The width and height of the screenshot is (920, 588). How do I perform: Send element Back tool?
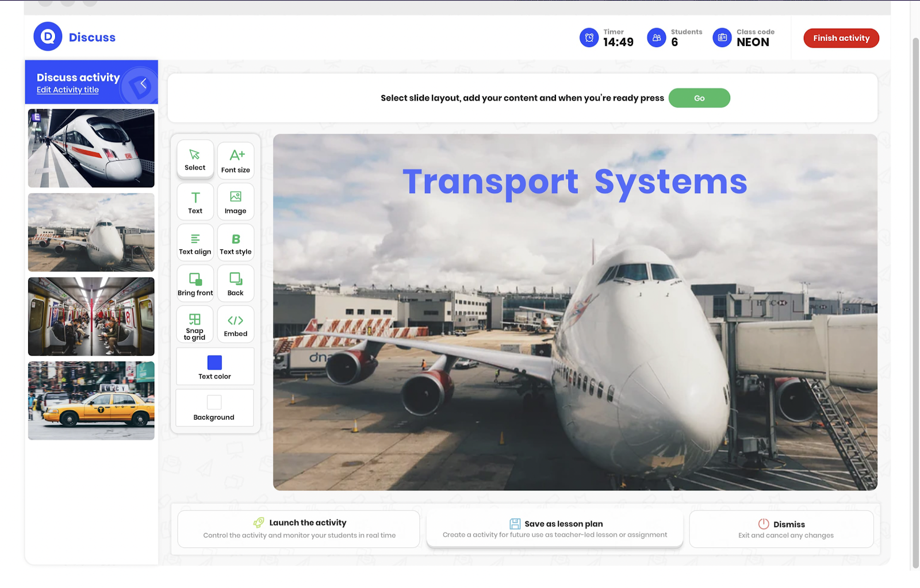pyautogui.click(x=236, y=283)
